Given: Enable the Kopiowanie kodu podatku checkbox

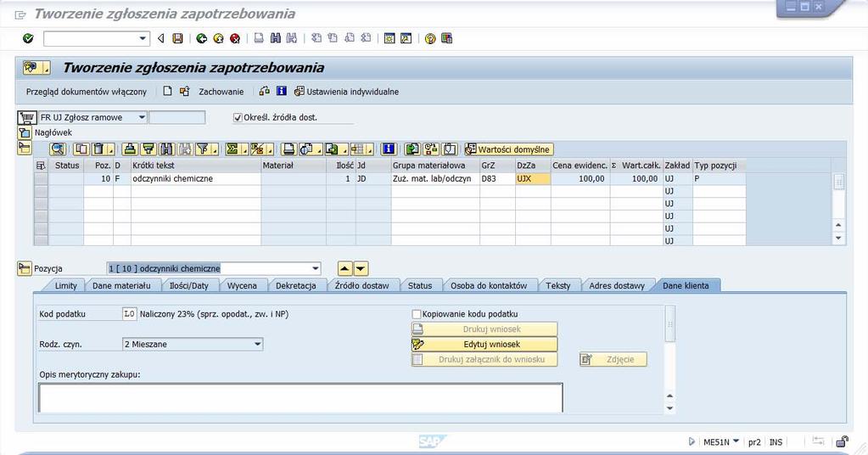Looking at the screenshot, I should coord(417,314).
